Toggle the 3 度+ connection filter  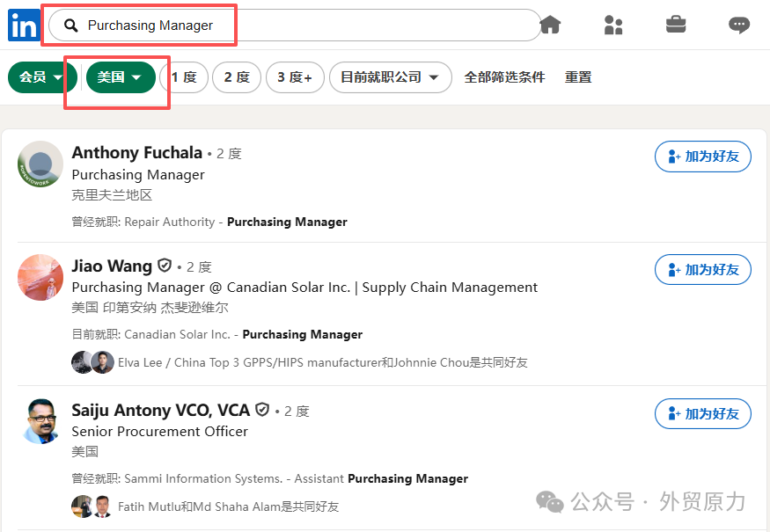(x=295, y=77)
